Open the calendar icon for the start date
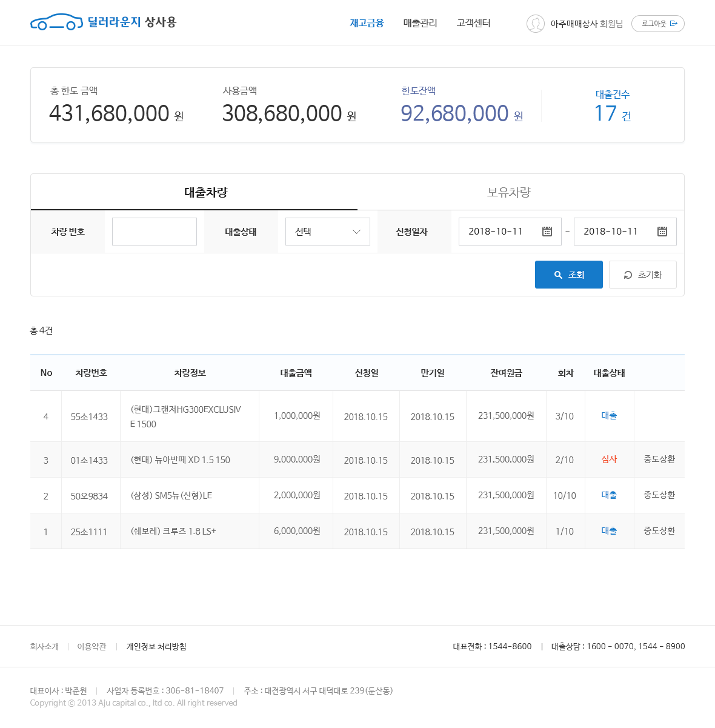Image resolution: width=715 pixels, height=728 pixels. tap(547, 231)
